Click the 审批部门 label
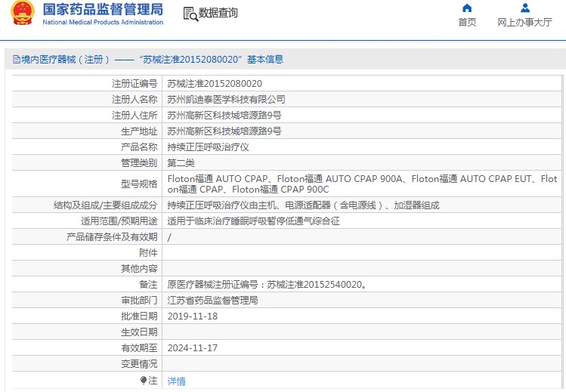 (139, 301)
